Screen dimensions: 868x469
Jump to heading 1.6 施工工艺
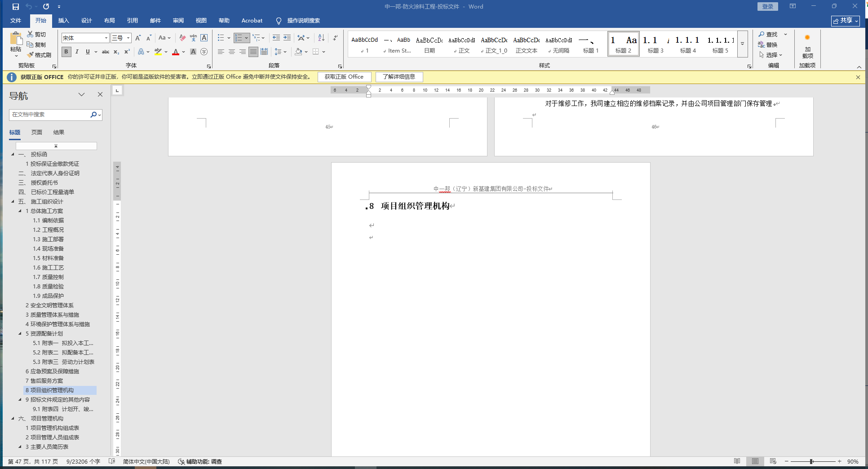pyautogui.click(x=49, y=267)
